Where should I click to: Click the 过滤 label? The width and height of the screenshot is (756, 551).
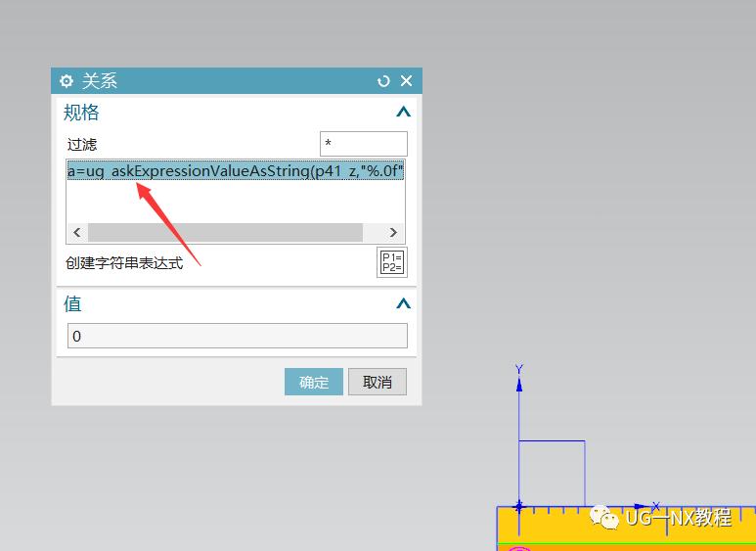coord(82,144)
